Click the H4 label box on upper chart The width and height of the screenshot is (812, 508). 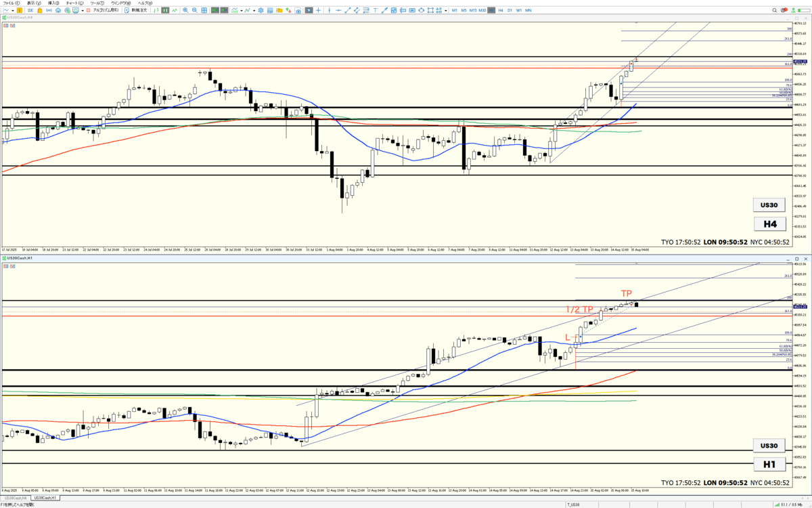click(x=771, y=224)
